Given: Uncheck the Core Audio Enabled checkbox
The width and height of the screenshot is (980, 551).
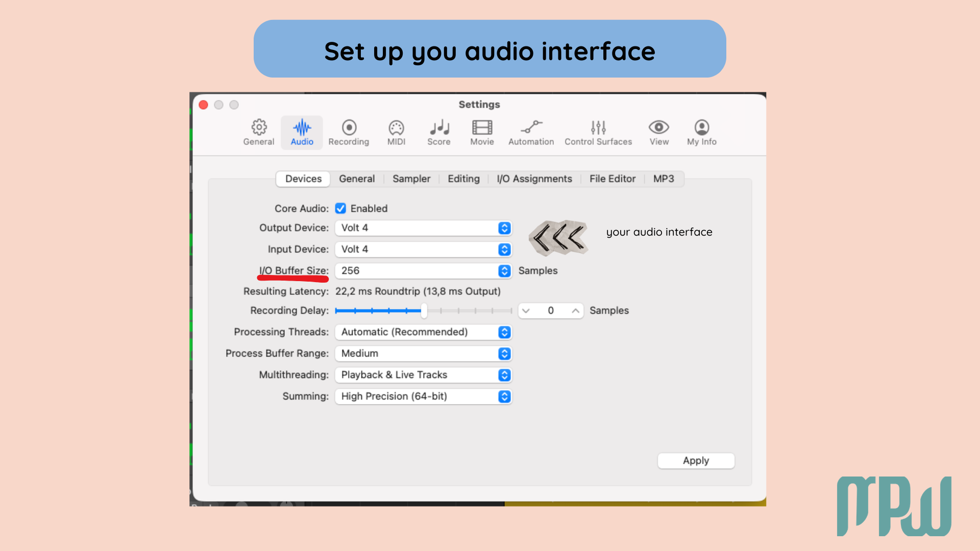Looking at the screenshot, I should coord(340,208).
